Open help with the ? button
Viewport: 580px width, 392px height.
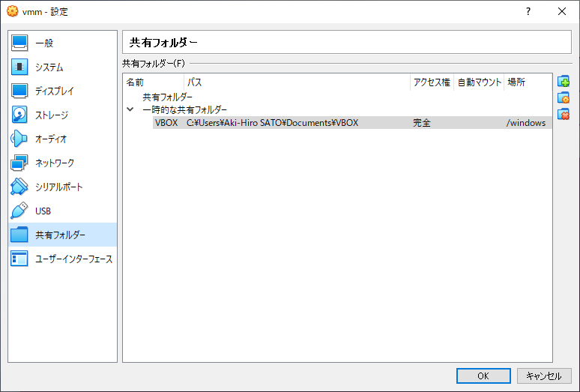(x=528, y=11)
